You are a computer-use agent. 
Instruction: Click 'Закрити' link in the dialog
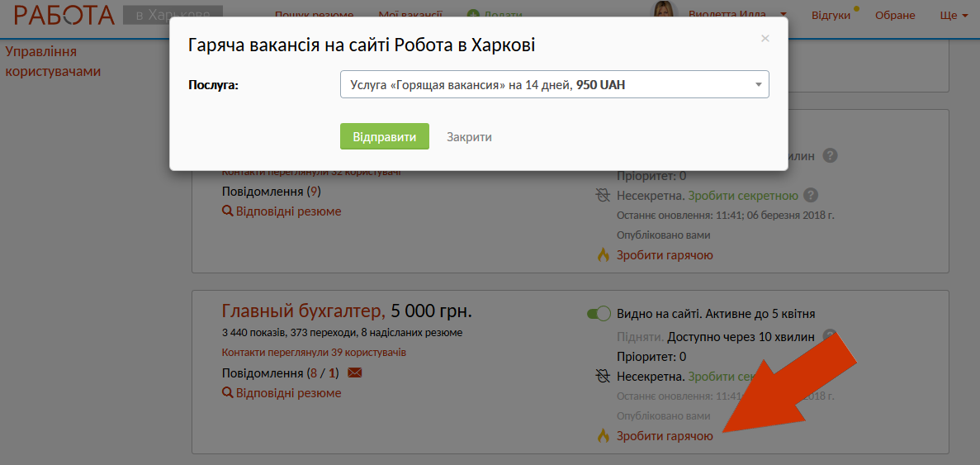coord(469,137)
